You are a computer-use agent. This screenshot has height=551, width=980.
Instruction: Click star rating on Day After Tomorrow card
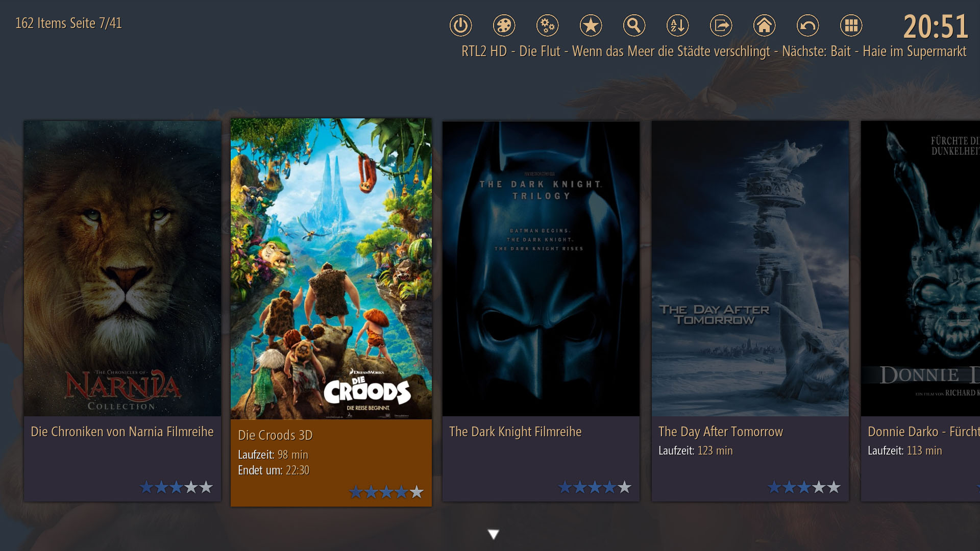[804, 487]
